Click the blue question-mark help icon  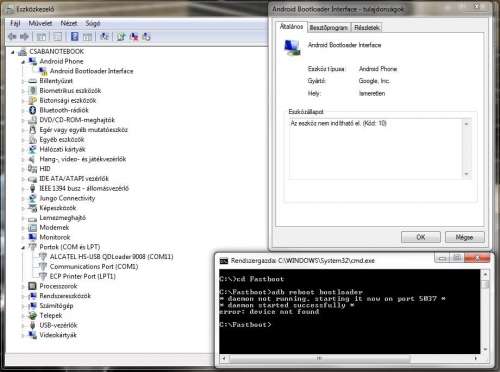(x=75, y=37)
